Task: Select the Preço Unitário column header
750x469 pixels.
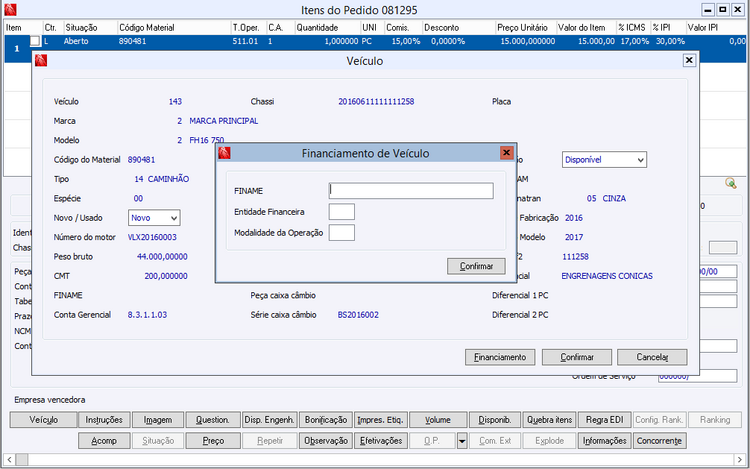Action: tap(521, 27)
